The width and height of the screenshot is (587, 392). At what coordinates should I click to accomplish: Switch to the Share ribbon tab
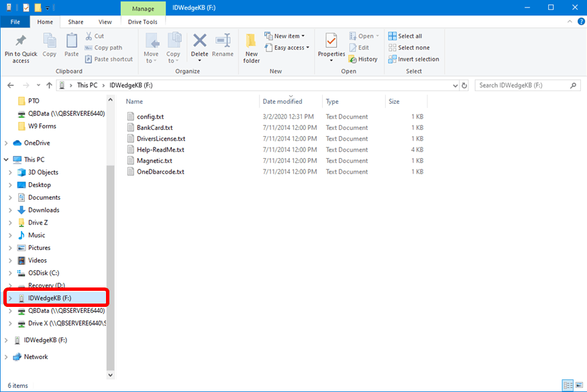click(x=76, y=21)
